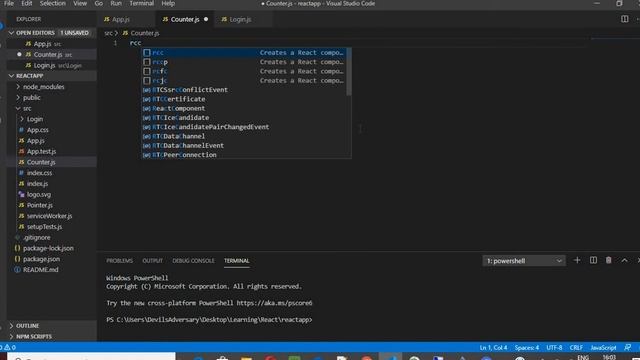Open the View menu
Viewport: 640px width, 360px height.
(x=80, y=3)
